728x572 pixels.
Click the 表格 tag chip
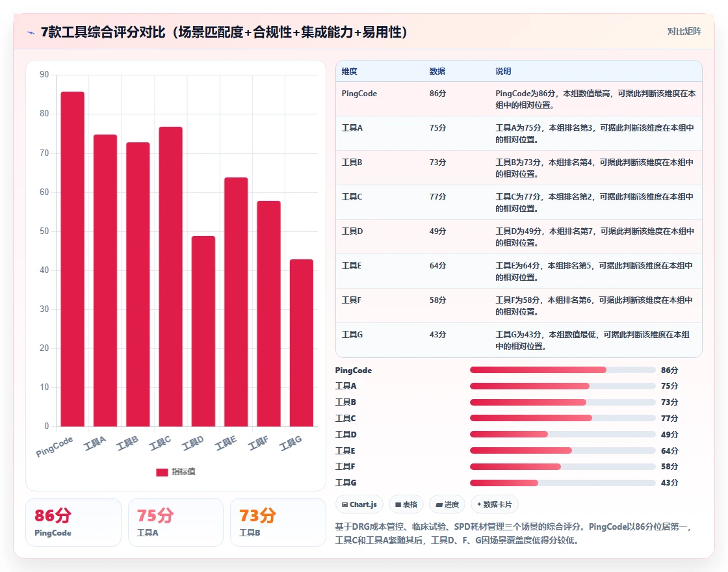[406, 504]
